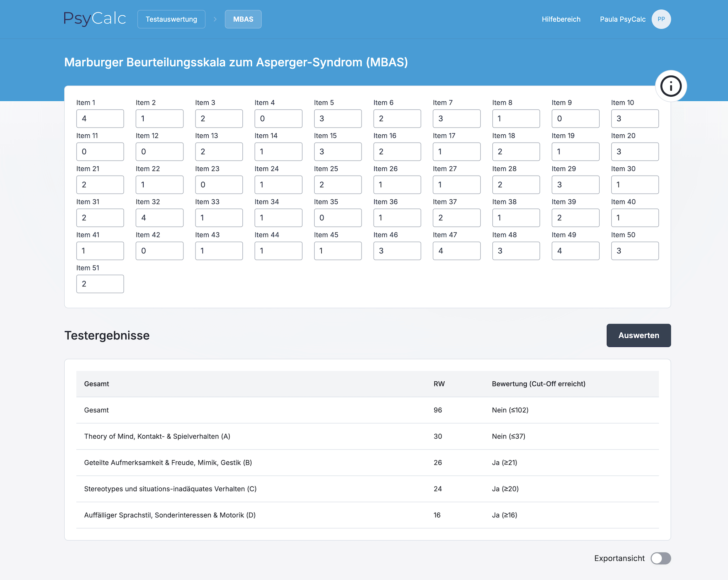Click the Gesamt result row
This screenshot has height=580, width=728.
pos(367,410)
